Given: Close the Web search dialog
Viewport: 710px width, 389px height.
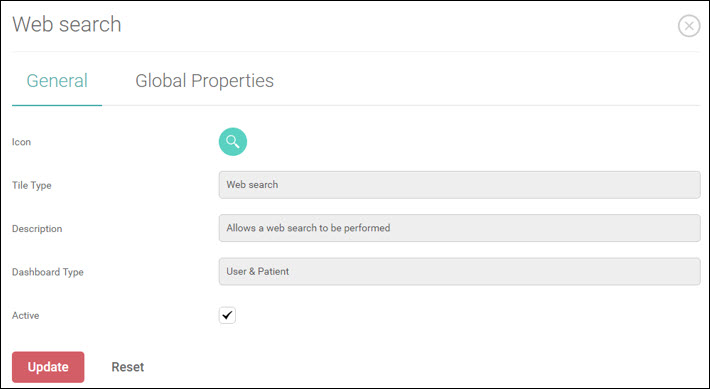Looking at the screenshot, I should tap(689, 26).
